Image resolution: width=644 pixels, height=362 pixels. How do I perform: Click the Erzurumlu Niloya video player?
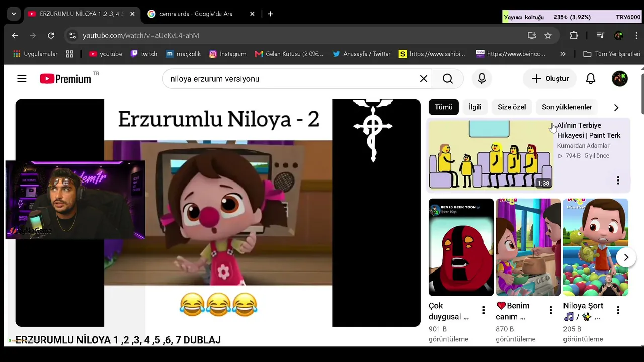click(218, 213)
